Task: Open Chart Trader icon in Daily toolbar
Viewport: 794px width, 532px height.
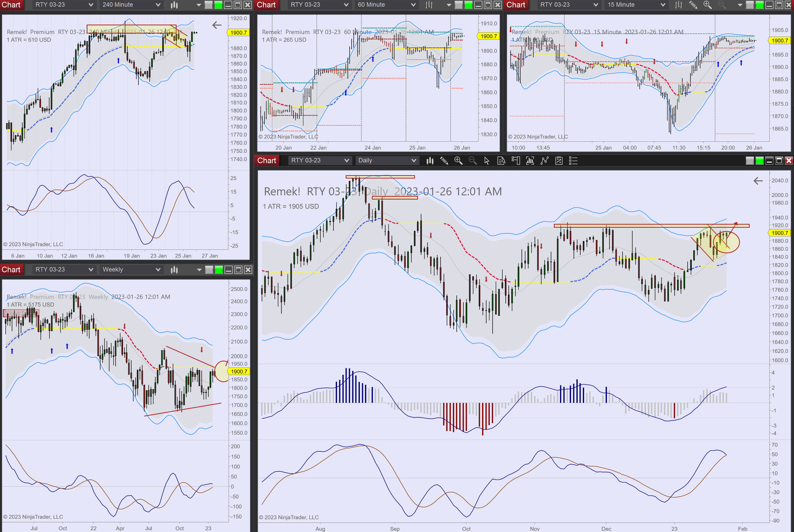Action: [x=516, y=161]
